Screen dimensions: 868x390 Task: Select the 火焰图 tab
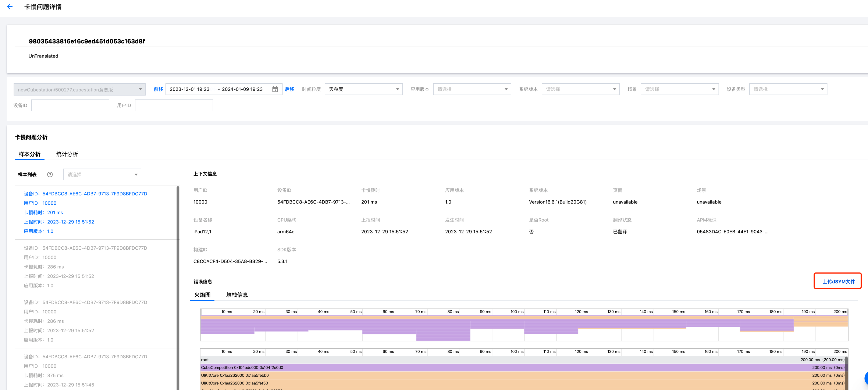pos(202,295)
